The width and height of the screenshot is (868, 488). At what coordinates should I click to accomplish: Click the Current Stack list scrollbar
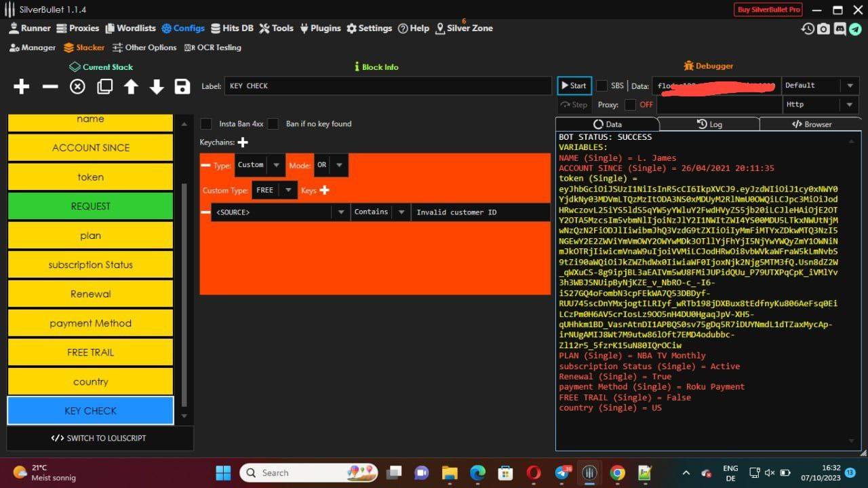[x=184, y=292]
